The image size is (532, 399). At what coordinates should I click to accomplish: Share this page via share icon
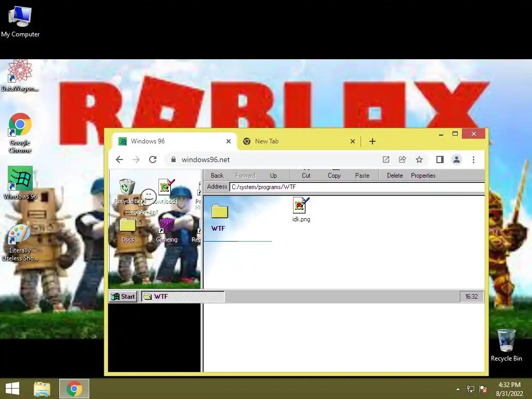coord(403,159)
